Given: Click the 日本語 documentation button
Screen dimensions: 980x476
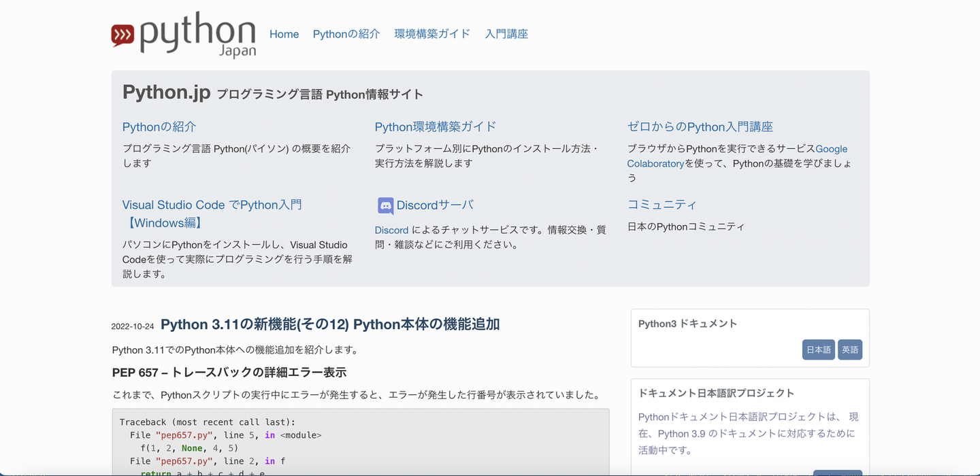Looking at the screenshot, I should click(x=818, y=350).
